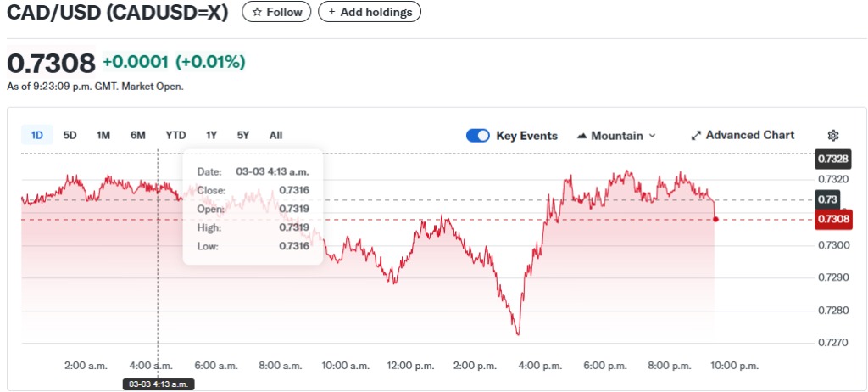Expand the Mountain chart type dropdown
The height and width of the screenshot is (392, 868).
pyautogui.click(x=652, y=136)
